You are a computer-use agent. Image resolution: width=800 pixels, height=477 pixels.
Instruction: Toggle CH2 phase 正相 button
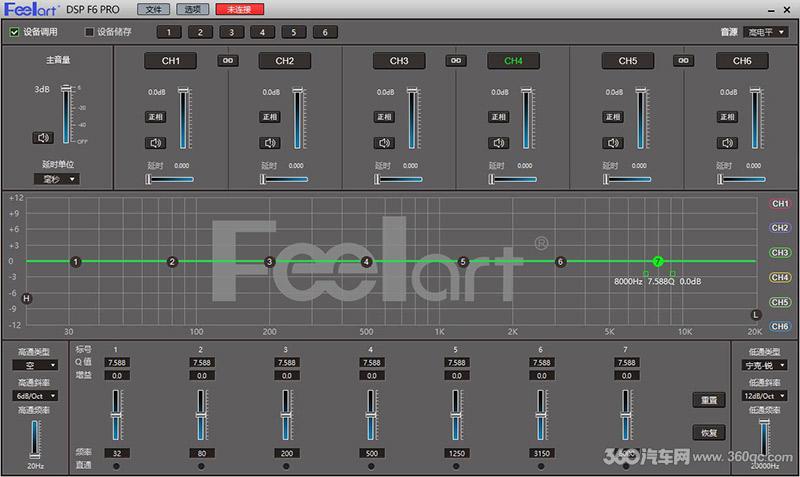click(x=270, y=117)
